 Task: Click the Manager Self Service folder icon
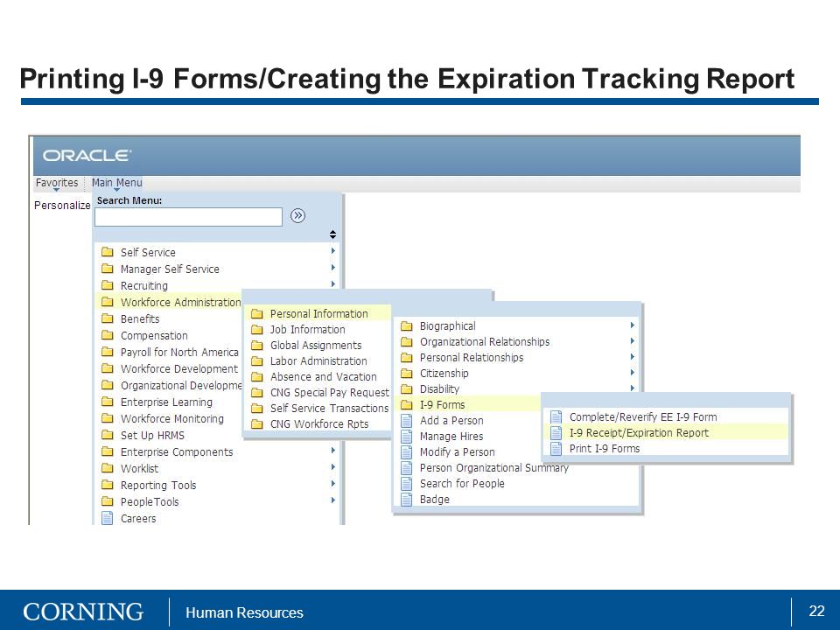point(107,269)
